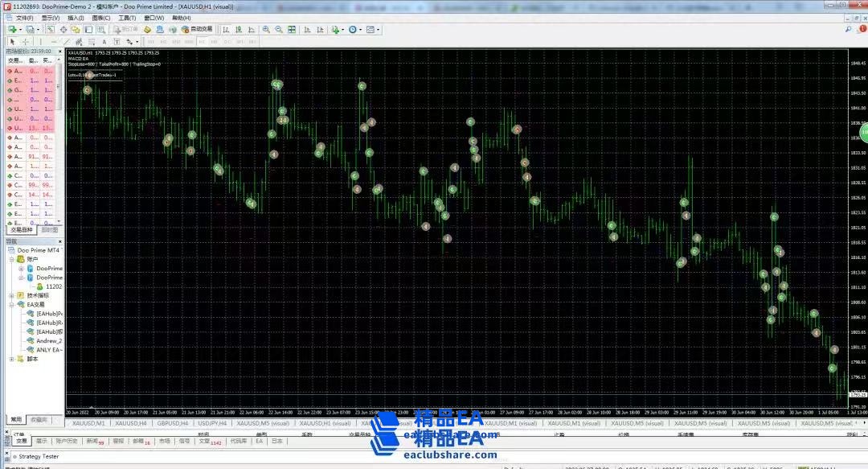Expand the 技术指标 tree node
This screenshot has height=469, width=868.
11,295
